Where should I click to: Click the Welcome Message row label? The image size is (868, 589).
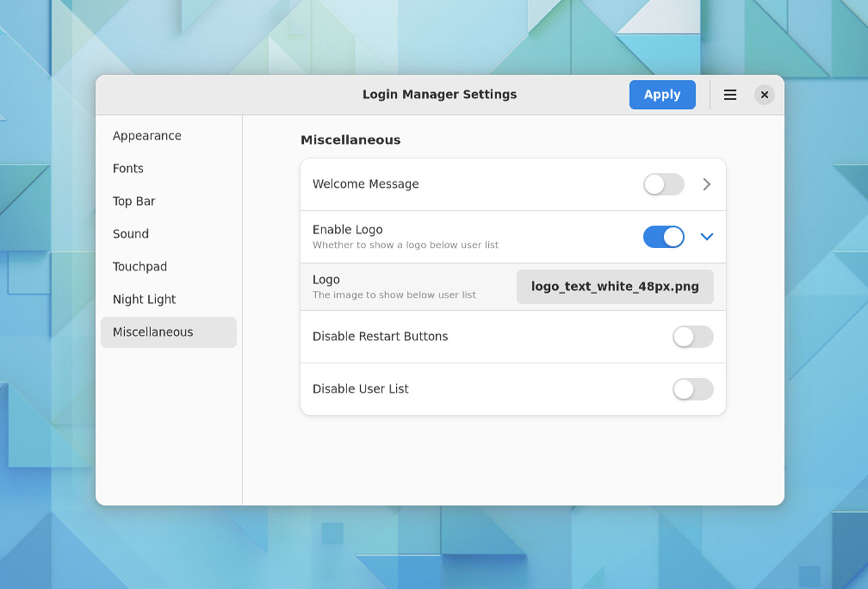tap(366, 184)
